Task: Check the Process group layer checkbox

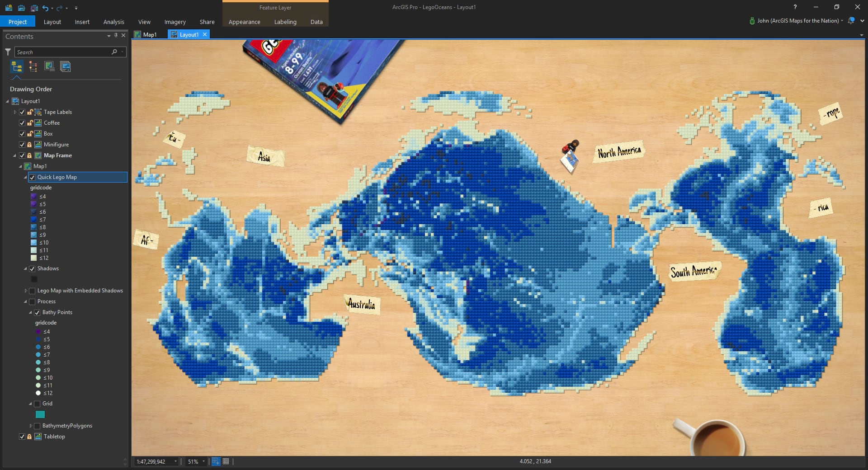Action: coord(32,301)
